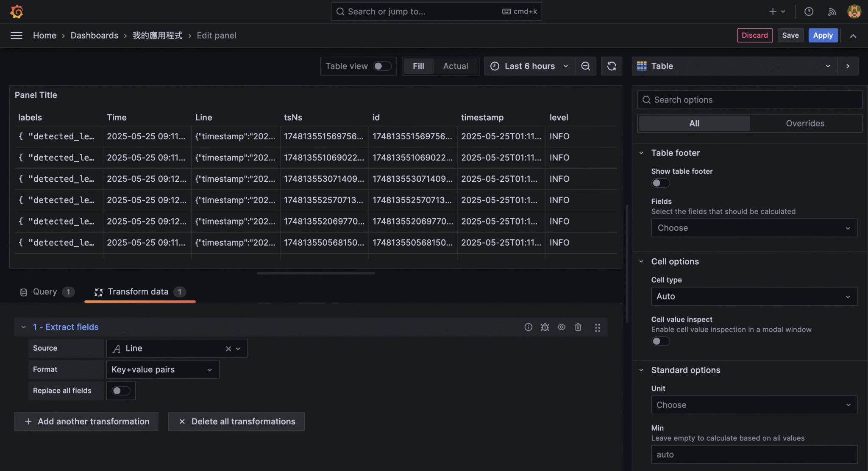The height and width of the screenshot is (471, 868).
Task: Open your user profile avatar
Action: point(854,11)
